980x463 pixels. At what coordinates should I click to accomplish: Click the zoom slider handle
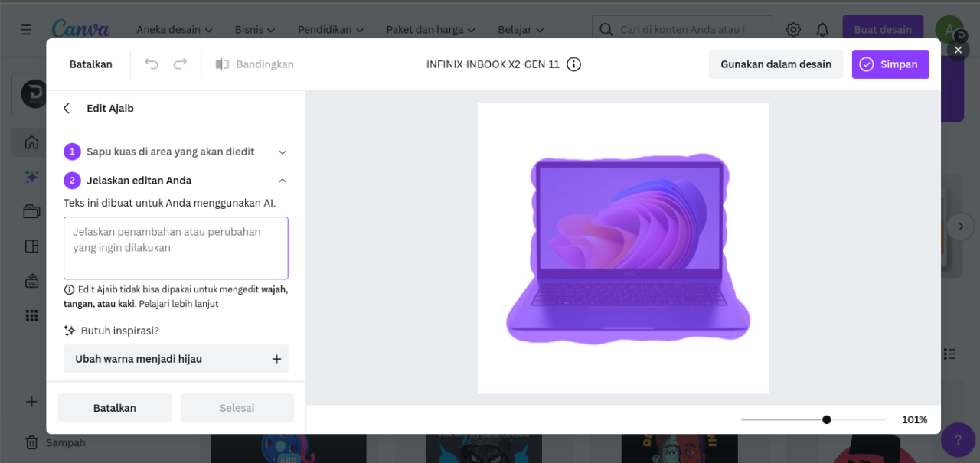(x=826, y=419)
